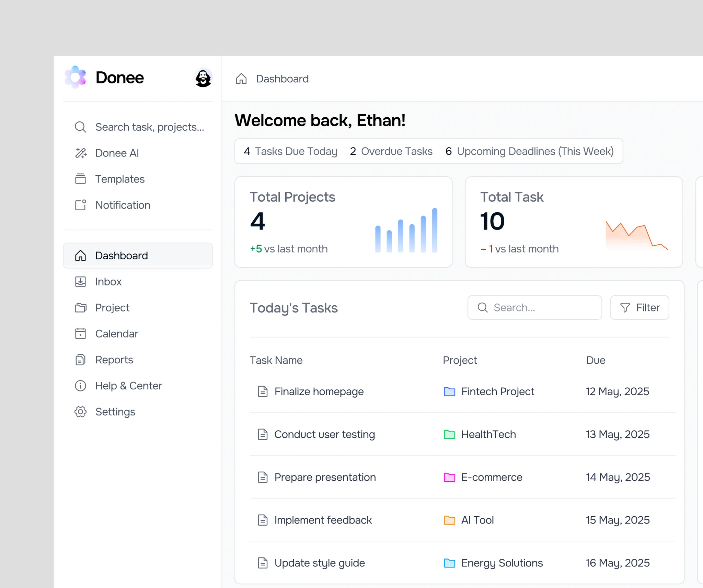Open the Reports menu item
Image resolution: width=703 pixels, height=588 pixels.
click(138, 360)
